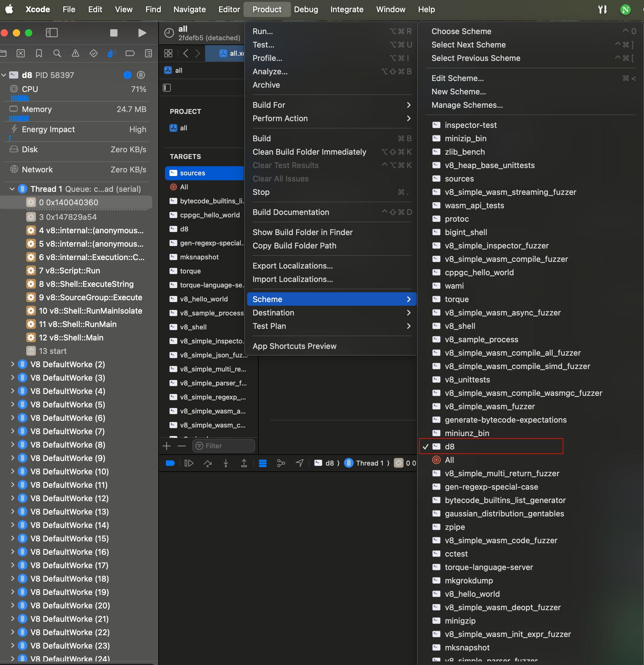Viewport: 644px width, 665px height.
Task: Collapse Thread 1 in debug navigator
Action: 12,189
